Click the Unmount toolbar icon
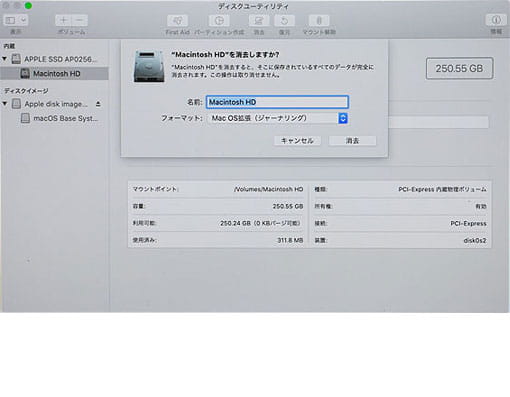Screen dimensions: 510x397 [319, 21]
